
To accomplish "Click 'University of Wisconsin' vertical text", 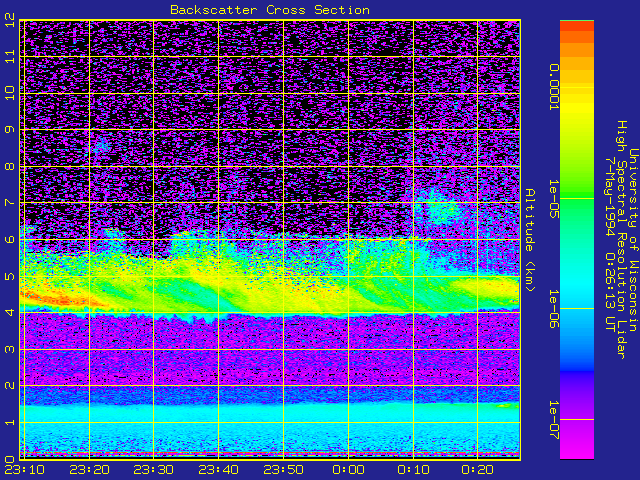I will click(633, 240).
